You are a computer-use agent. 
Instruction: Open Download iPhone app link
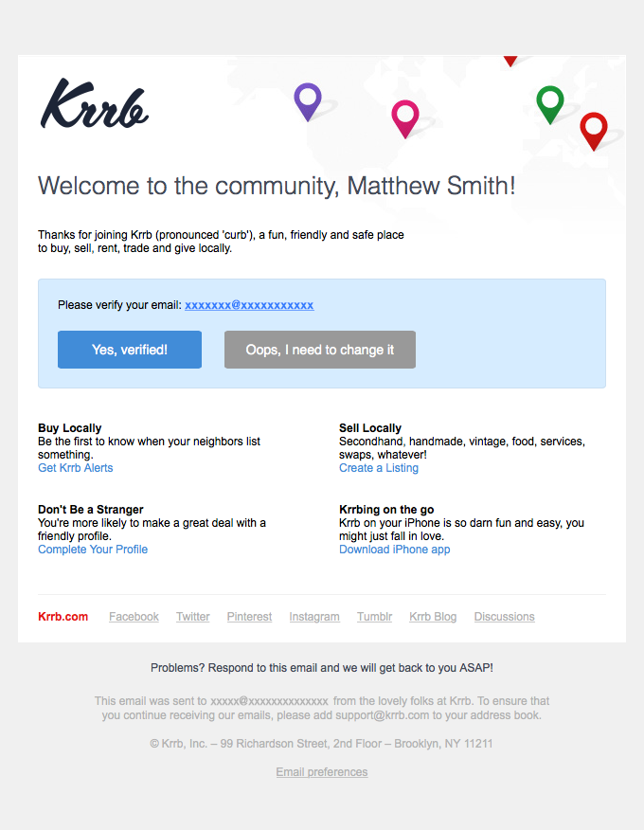pos(395,550)
